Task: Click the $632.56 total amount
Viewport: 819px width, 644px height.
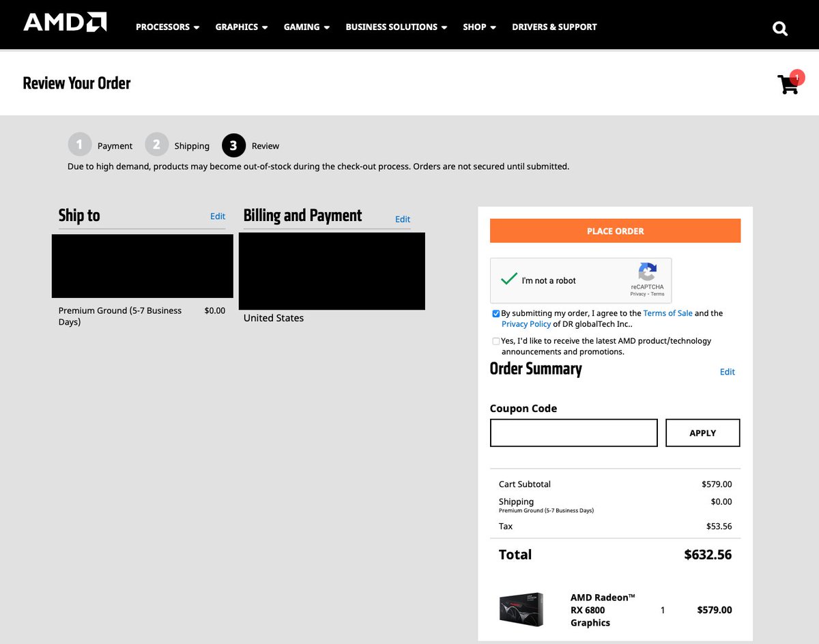Action: pyautogui.click(x=708, y=555)
